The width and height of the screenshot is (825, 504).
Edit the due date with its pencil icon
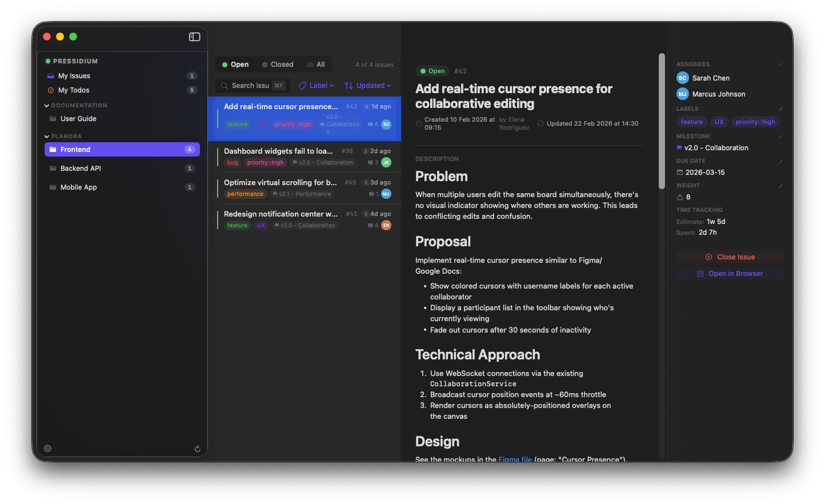pyautogui.click(x=780, y=161)
